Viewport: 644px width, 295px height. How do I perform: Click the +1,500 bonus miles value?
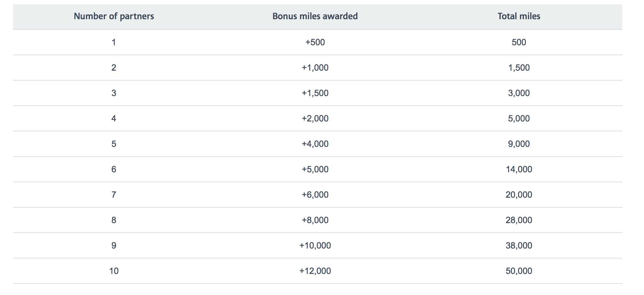tap(315, 93)
